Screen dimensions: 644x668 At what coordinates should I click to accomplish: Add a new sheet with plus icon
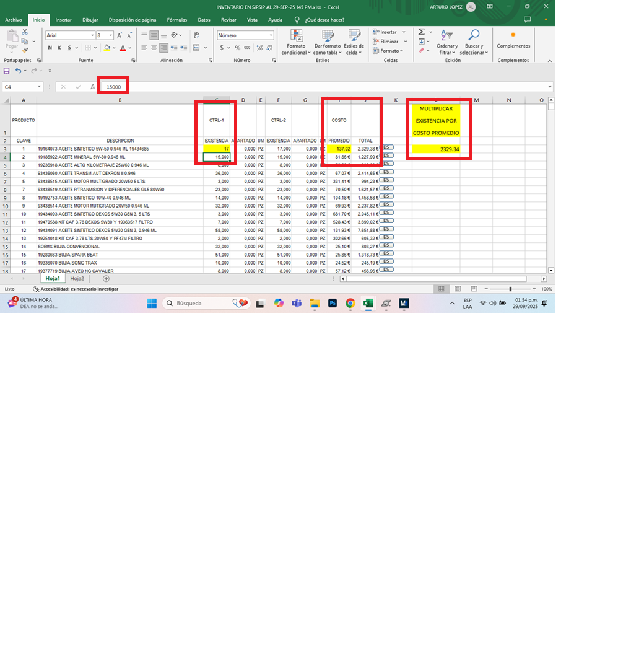[x=106, y=279]
